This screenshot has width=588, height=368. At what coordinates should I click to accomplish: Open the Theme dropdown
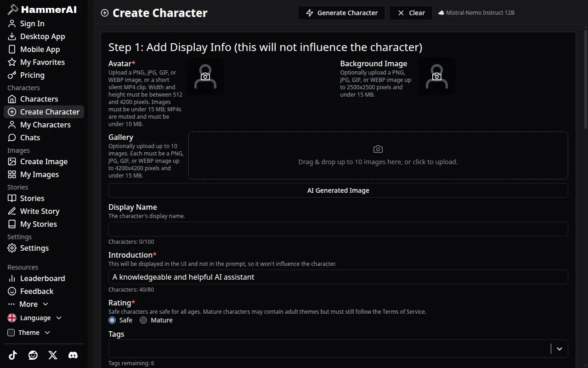(x=29, y=333)
